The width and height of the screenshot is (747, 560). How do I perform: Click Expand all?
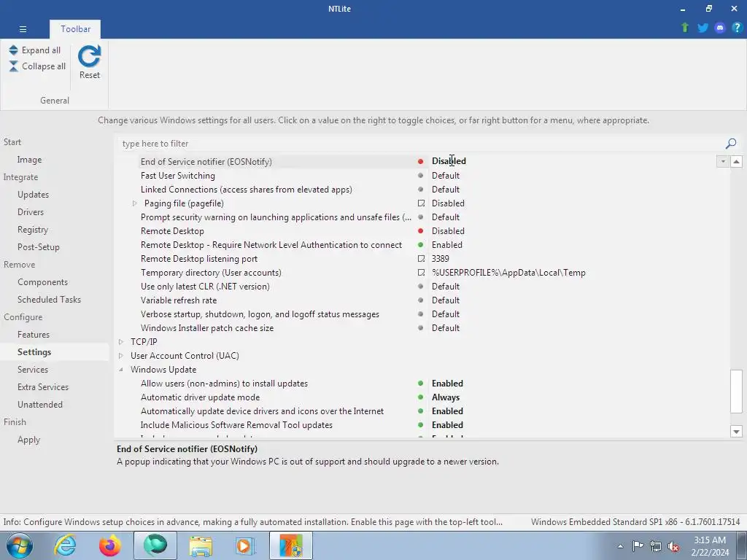[x=35, y=50]
